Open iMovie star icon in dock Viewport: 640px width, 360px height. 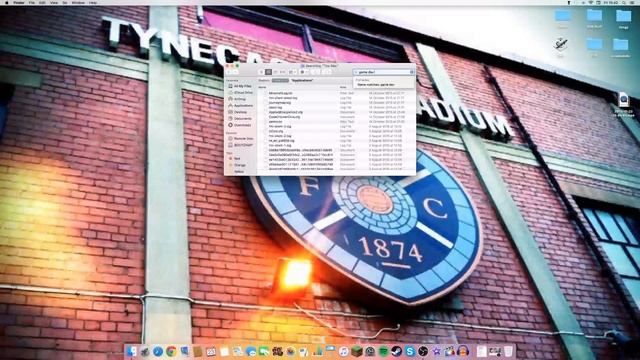436,351
